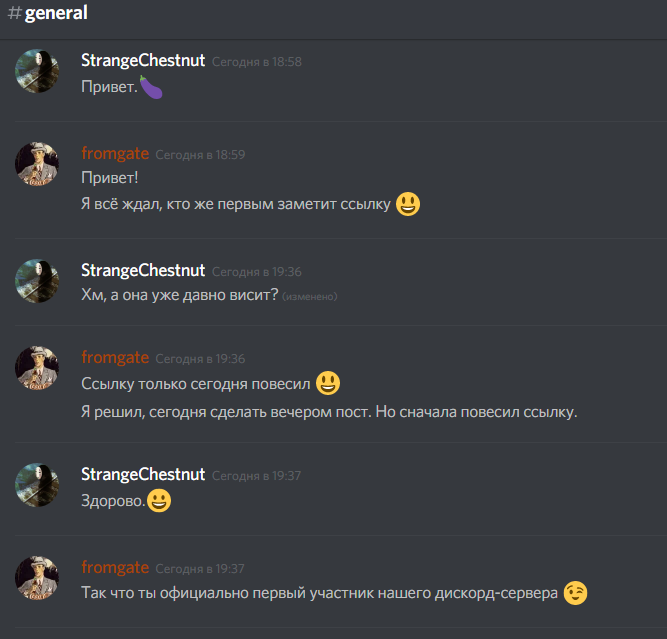Click the (изменено) edited label
Image resolution: width=667 pixels, height=639 pixels.
[310, 297]
